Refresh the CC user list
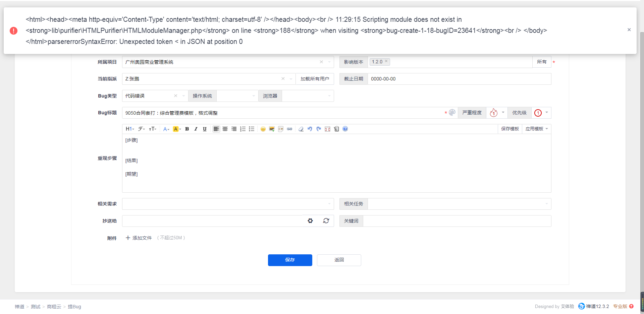This screenshot has height=314, width=644. pyautogui.click(x=326, y=221)
